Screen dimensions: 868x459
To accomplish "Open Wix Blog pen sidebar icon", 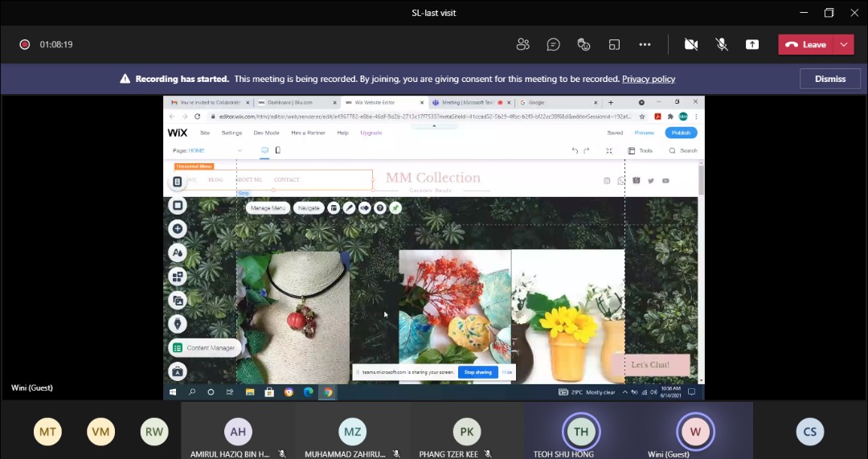I will (x=177, y=324).
